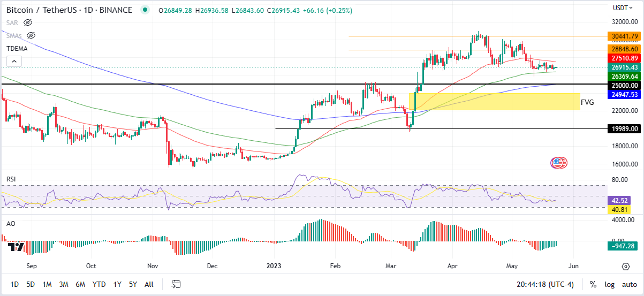
Task: Show the hidden SAR indicator via eye icon
Action: point(28,22)
